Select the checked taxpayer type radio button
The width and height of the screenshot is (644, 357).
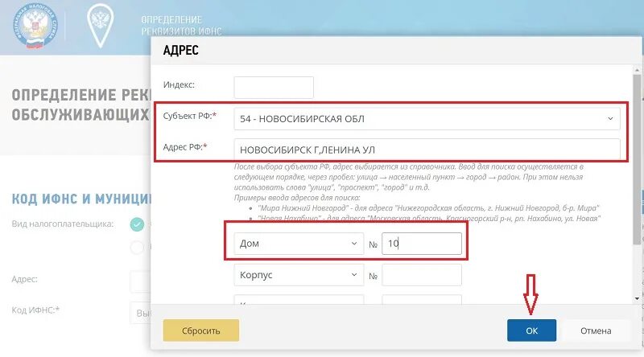click(137, 224)
